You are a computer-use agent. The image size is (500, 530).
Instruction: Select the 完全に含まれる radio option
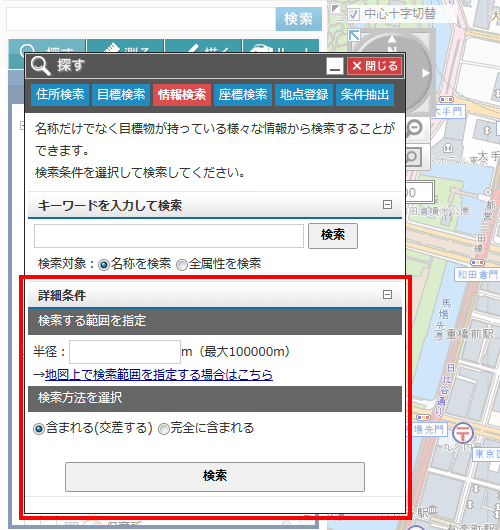click(x=164, y=429)
